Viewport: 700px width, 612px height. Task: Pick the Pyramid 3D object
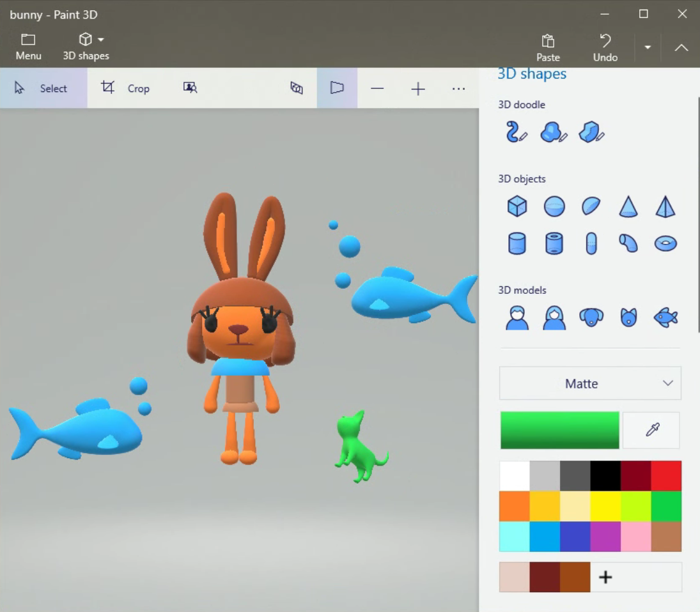pyautogui.click(x=665, y=206)
